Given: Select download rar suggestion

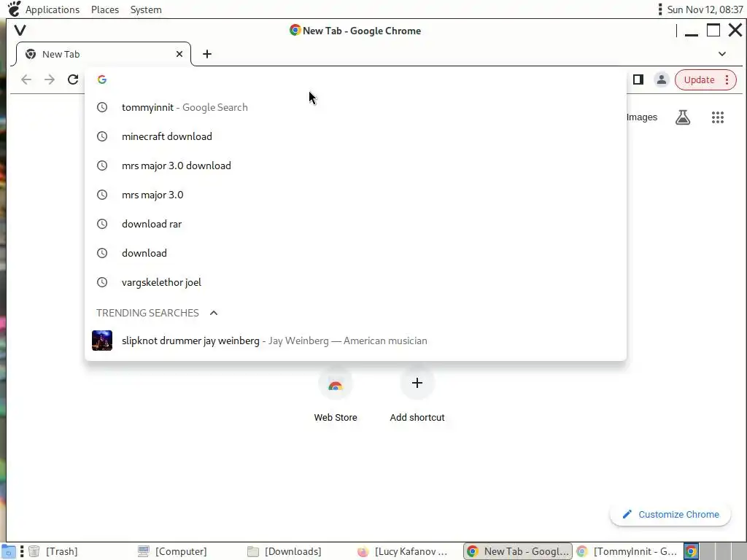Looking at the screenshot, I should click(355, 224).
